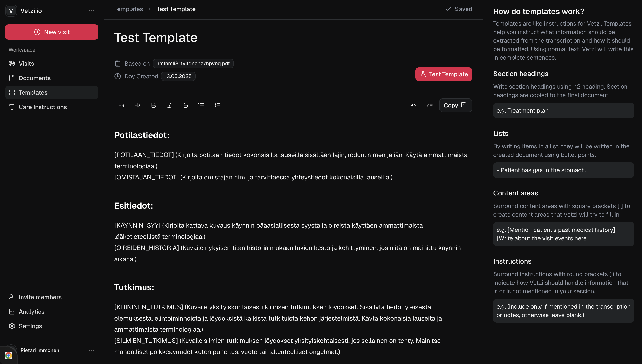The height and width of the screenshot is (364, 642).
Task: Start a New visit
Action: (x=52, y=32)
